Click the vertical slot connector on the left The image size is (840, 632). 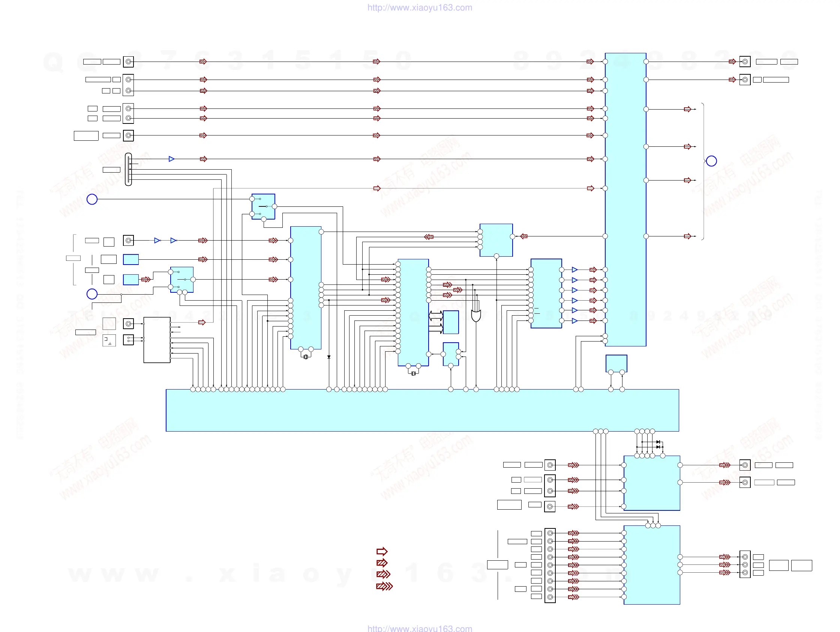point(128,169)
